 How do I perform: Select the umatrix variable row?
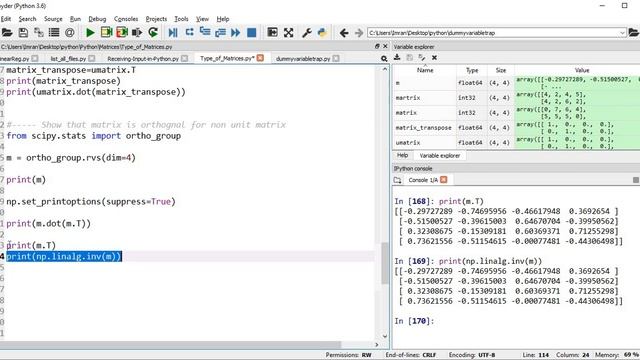[516, 142]
